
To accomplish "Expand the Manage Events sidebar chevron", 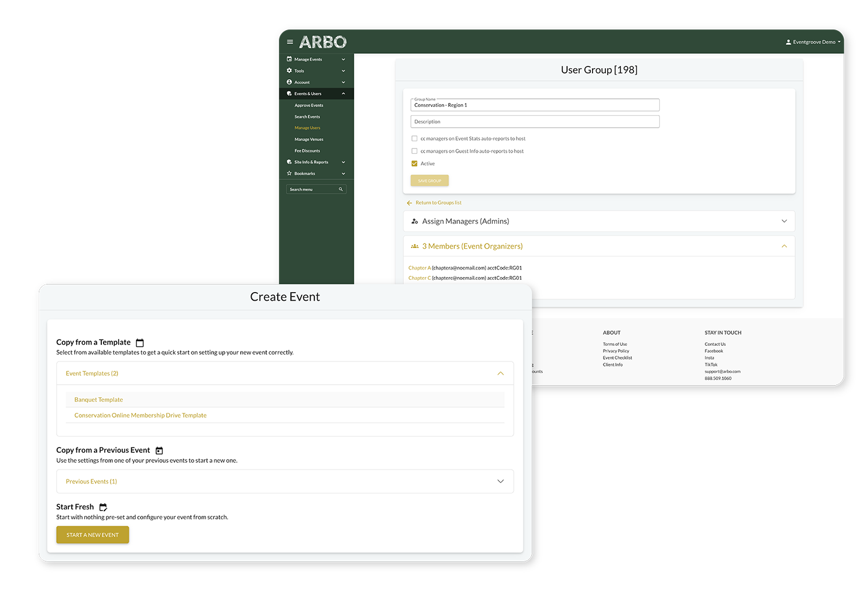I will 343,59.
